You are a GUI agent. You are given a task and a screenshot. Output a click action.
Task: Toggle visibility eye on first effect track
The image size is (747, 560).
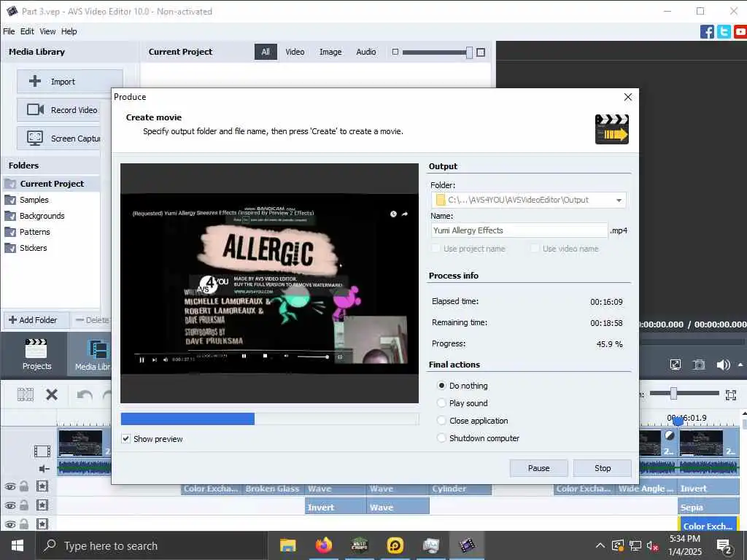click(x=9, y=486)
